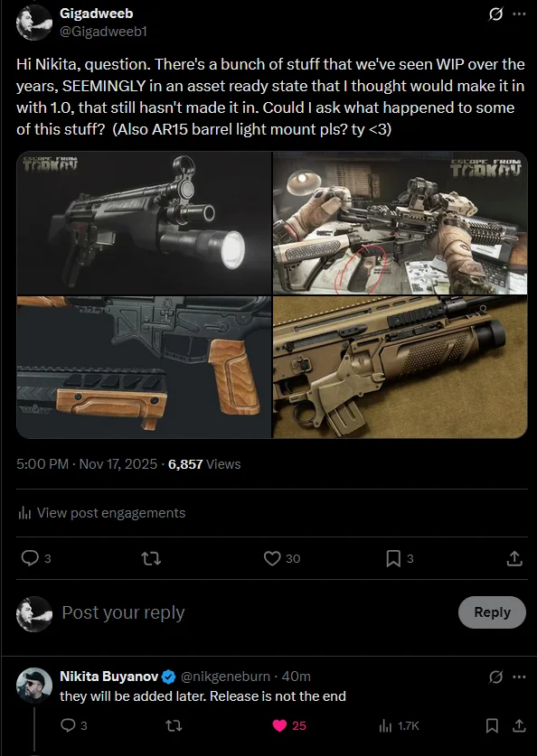Open Nikita Buyanov's profile name link
537x756 pixels.
pos(109,677)
